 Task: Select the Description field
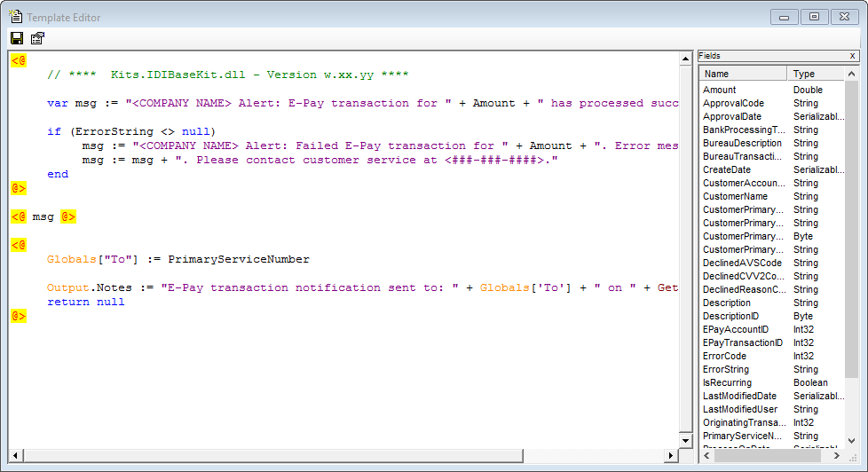[772, 303]
